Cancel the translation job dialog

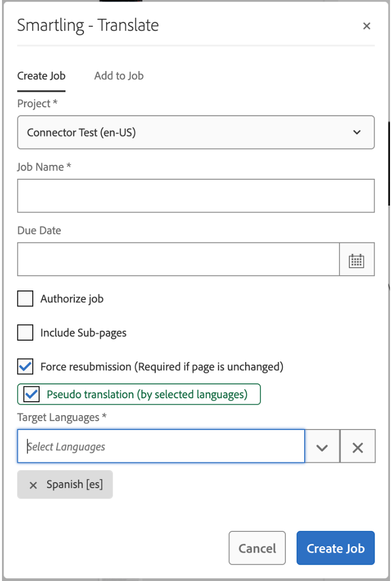tap(257, 548)
